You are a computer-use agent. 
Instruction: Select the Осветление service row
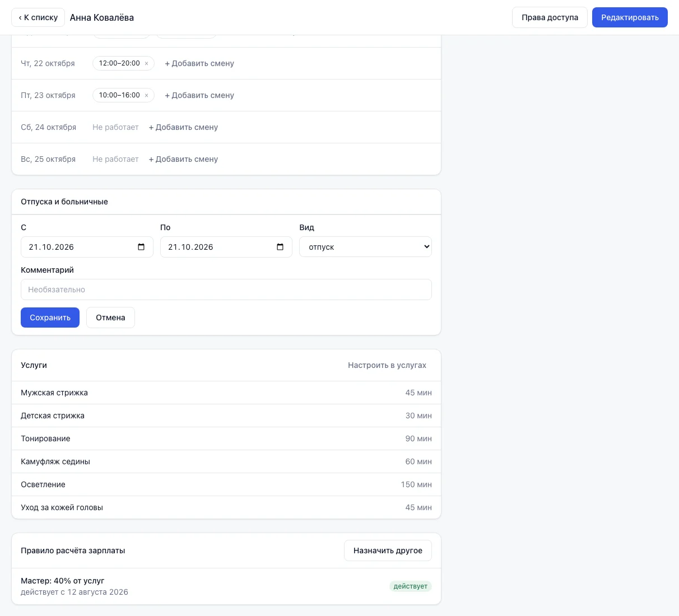point(226,484)
